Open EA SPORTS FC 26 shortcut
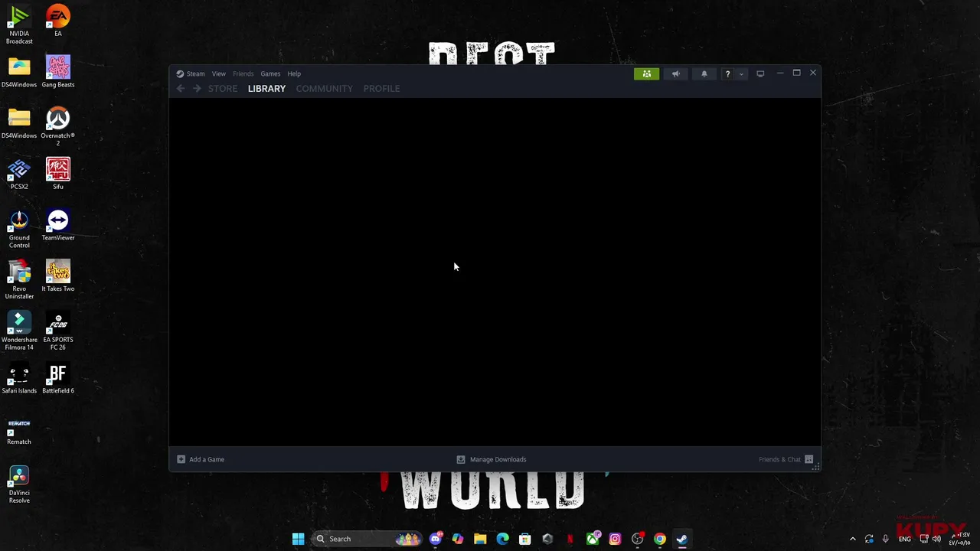980x551 pixels. point(57,331)
